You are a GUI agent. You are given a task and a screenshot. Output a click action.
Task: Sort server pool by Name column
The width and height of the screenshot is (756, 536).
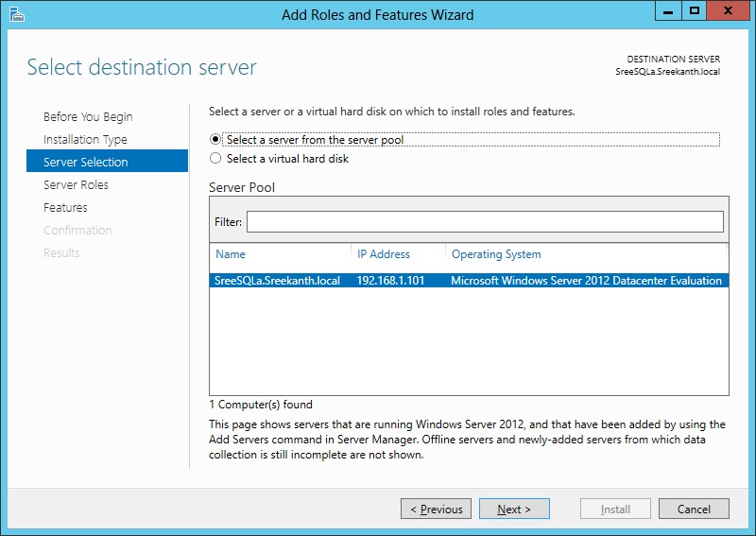tap(231, 254)
